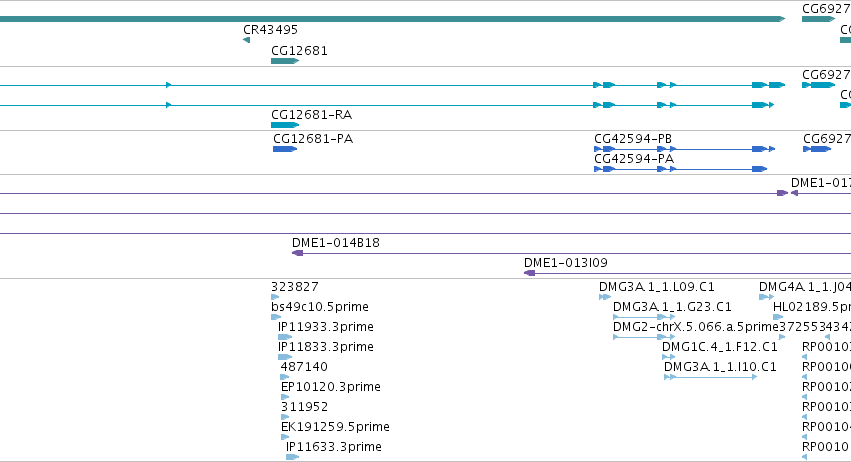This screenshot has height=462, width=851.
Task: Click the DMG3A.1_1.G23.C1 spliced feature
Action: [x=644, y=317]
